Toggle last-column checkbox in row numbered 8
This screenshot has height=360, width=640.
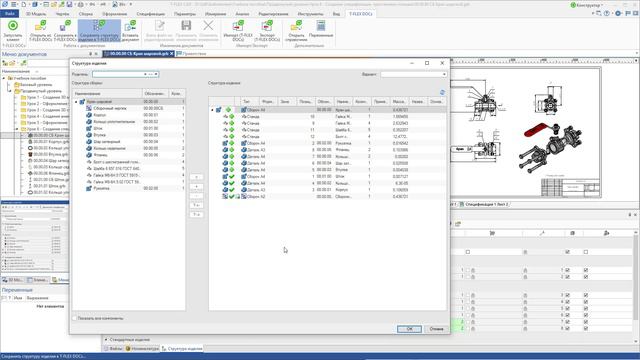(x=586, y=328)
